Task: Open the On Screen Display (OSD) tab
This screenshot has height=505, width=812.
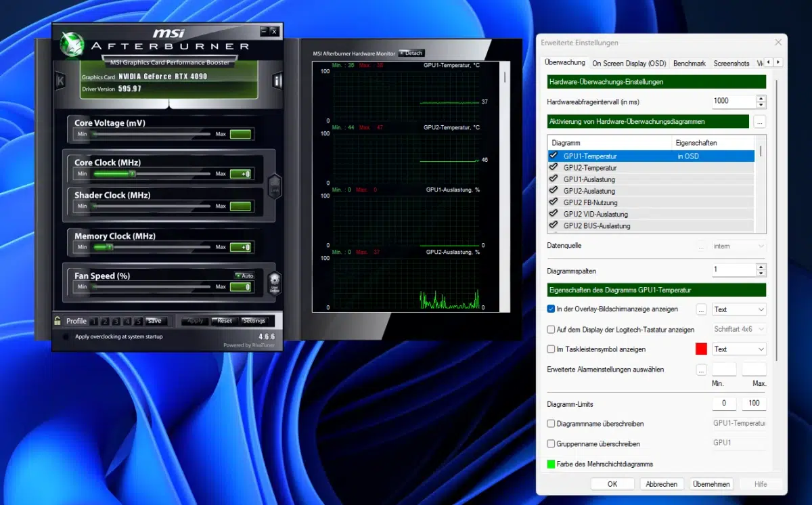Action: 629,63
